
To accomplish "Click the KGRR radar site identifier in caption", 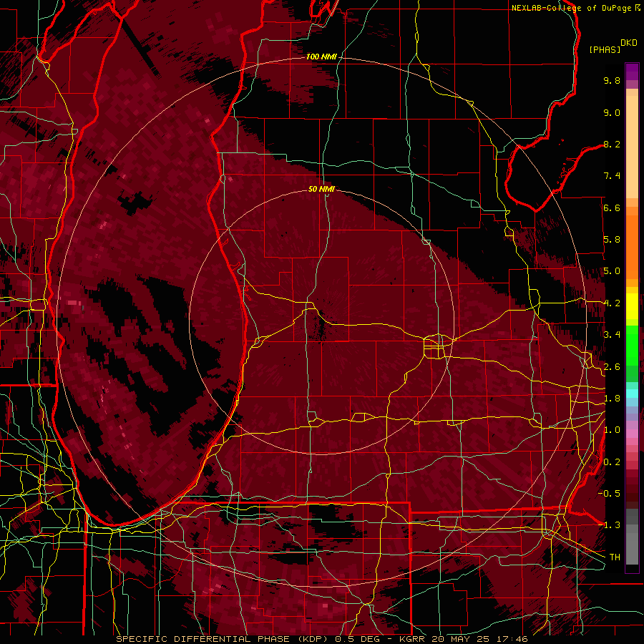I will 412,639.
